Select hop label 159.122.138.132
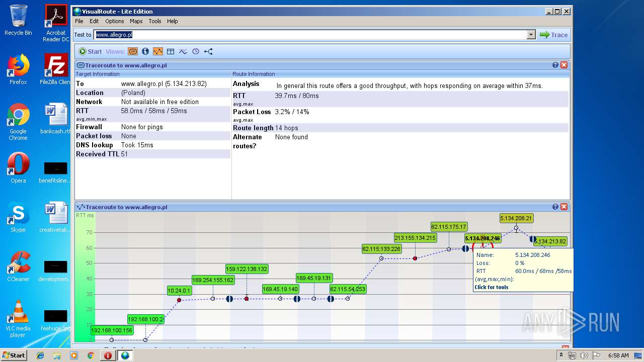Screen dimensions: 644x362 (x=247, y=269)
